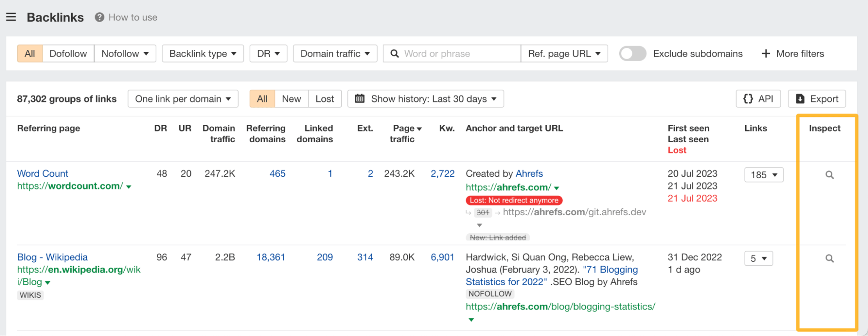Open the hamburger menu
The width and height of the screenshot is (868, 336).
[x=11, y=17]
